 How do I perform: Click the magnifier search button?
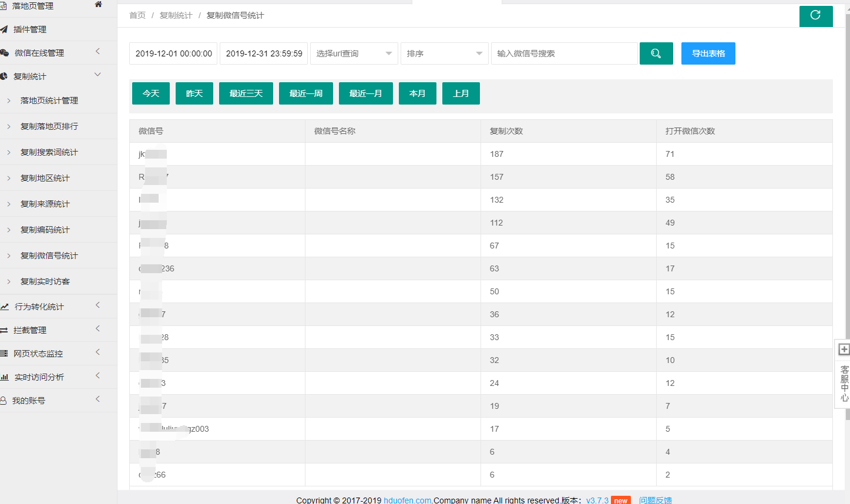(656, 53)
